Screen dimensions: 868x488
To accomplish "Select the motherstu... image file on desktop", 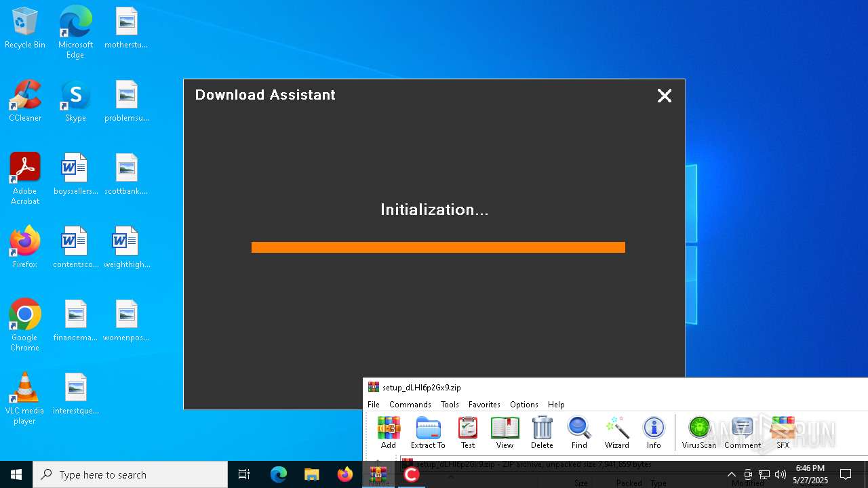I will 126,28.
